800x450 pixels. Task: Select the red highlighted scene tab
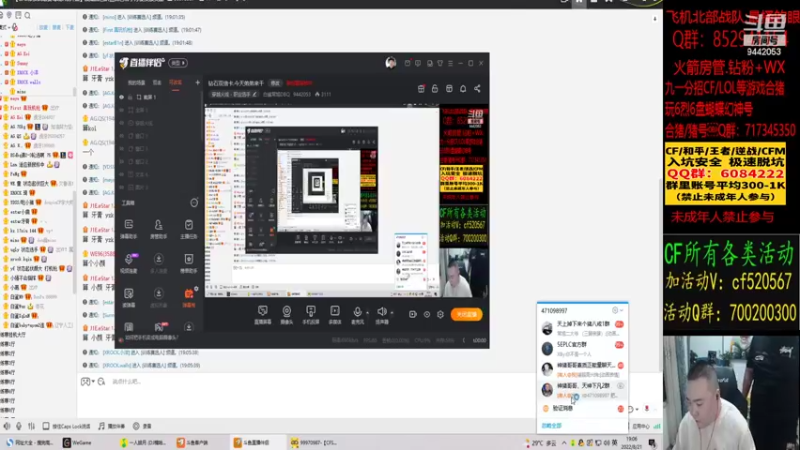pos(175,83)
